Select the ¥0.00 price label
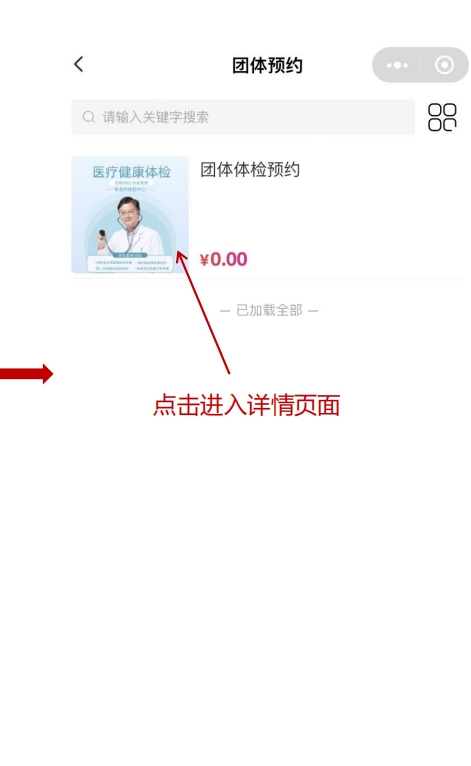This screenshot has height=766, width=471. tap(224, 259)
